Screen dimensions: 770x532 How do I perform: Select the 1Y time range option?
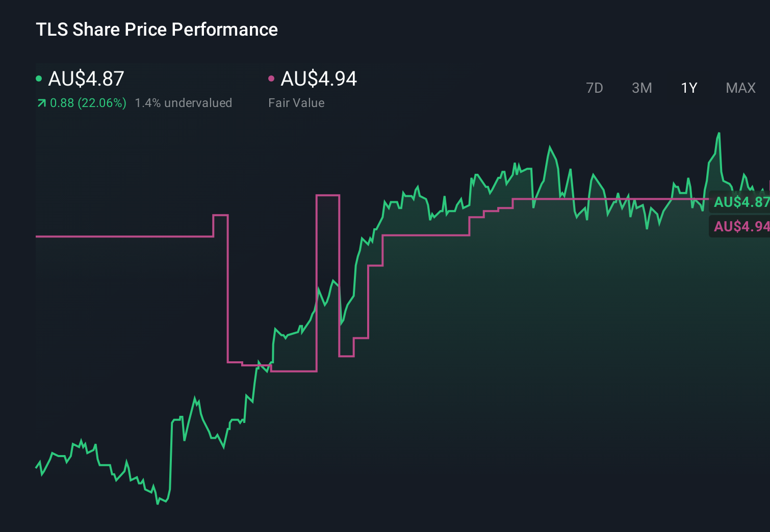(688, 88)
